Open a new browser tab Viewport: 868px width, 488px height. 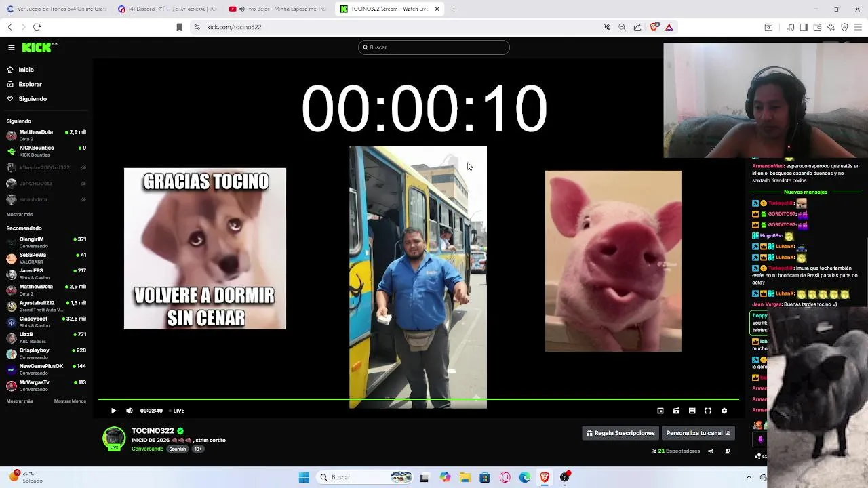(454, 9)
